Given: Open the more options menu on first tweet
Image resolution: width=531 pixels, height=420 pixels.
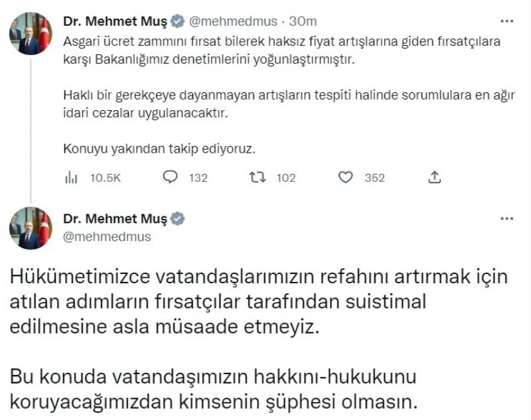Looking at the screenshot, I should (x=508, y=20).
